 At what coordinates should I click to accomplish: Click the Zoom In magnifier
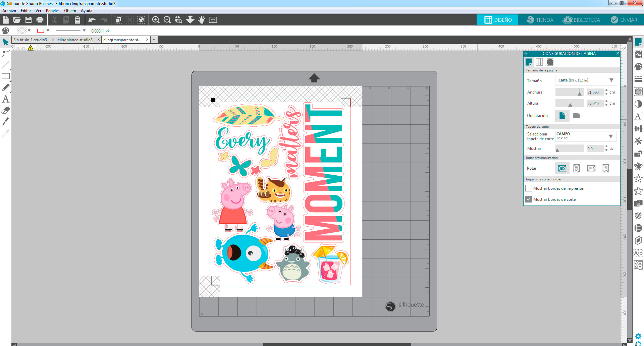156,20
